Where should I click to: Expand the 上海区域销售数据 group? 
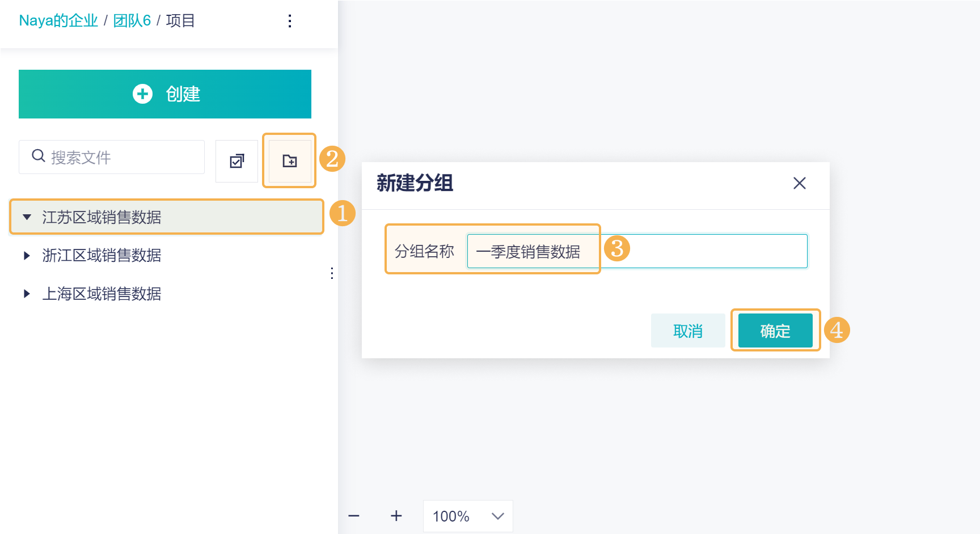tap(27, 294)
